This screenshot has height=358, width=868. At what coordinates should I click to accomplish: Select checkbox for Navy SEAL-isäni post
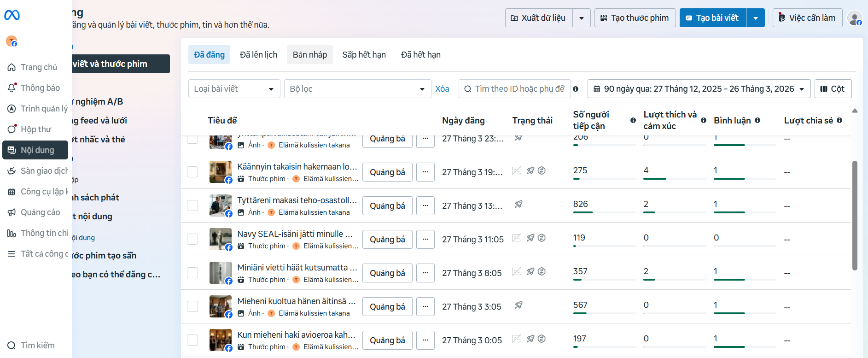(x=192, y=239)
